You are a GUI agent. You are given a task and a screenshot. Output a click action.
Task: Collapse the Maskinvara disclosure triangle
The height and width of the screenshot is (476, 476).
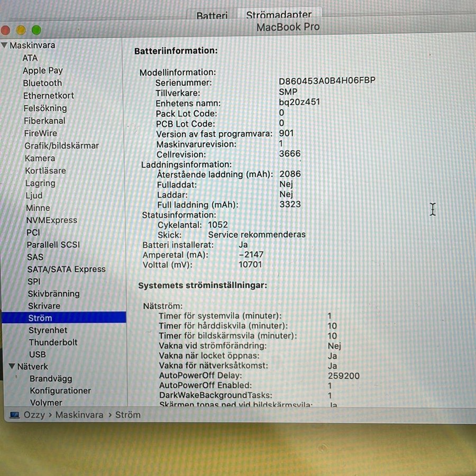tap(4, 45)
